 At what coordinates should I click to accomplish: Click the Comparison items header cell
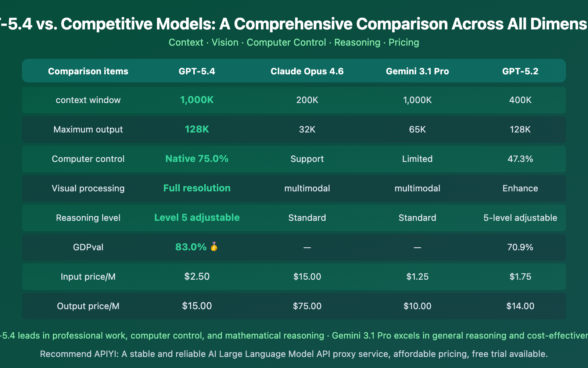(88, 71)
